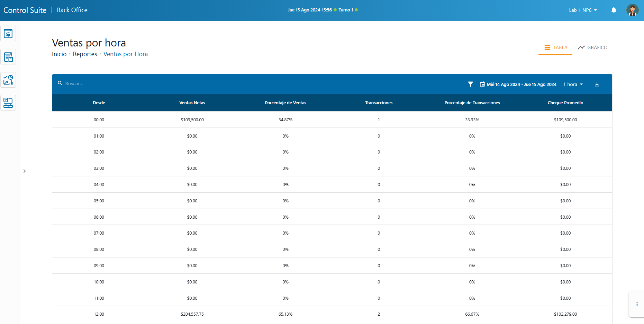Switch to the GRÁFICO tab
Image resolution: width=644 pixels, height=324 pixels.
592,47
